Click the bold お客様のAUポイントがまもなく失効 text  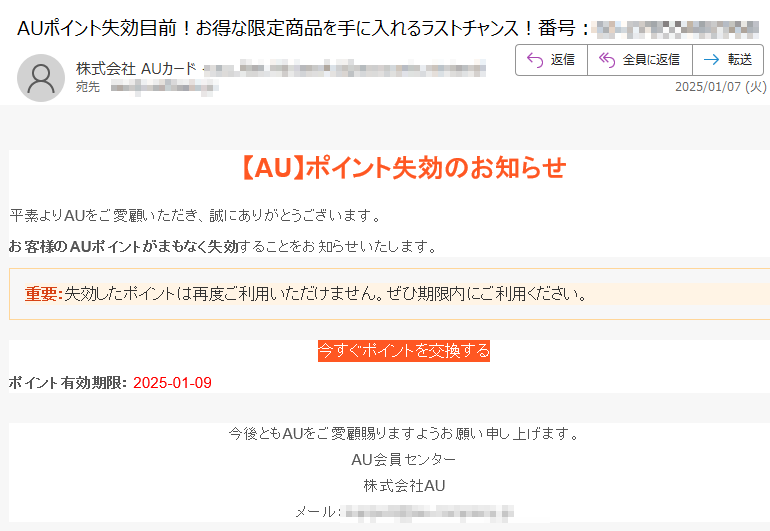point(123,246)
